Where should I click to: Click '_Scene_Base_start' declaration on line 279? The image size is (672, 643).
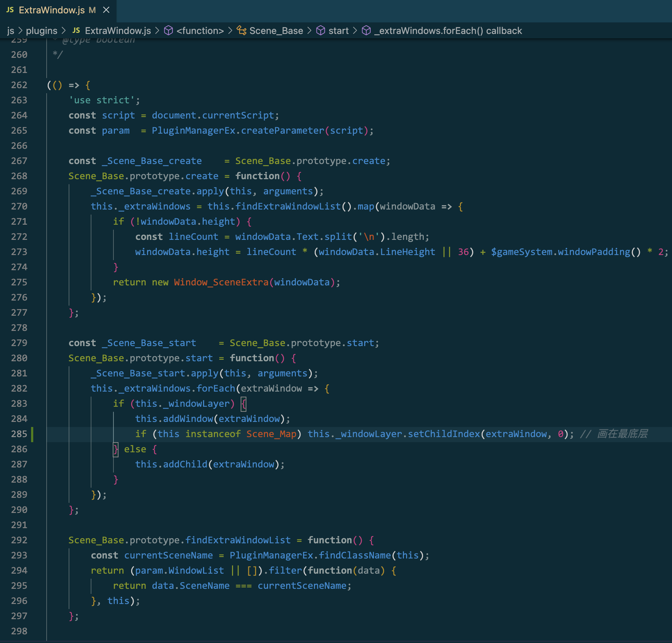(x=149, y=343)
